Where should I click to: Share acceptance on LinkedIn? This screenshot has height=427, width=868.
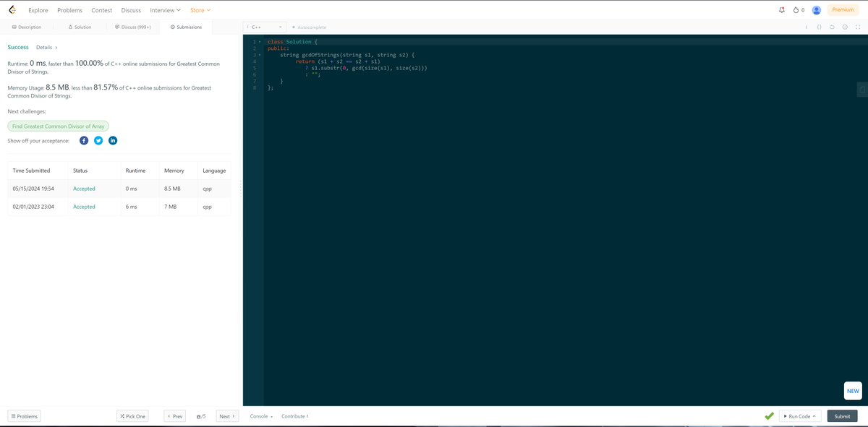[113, 140]
